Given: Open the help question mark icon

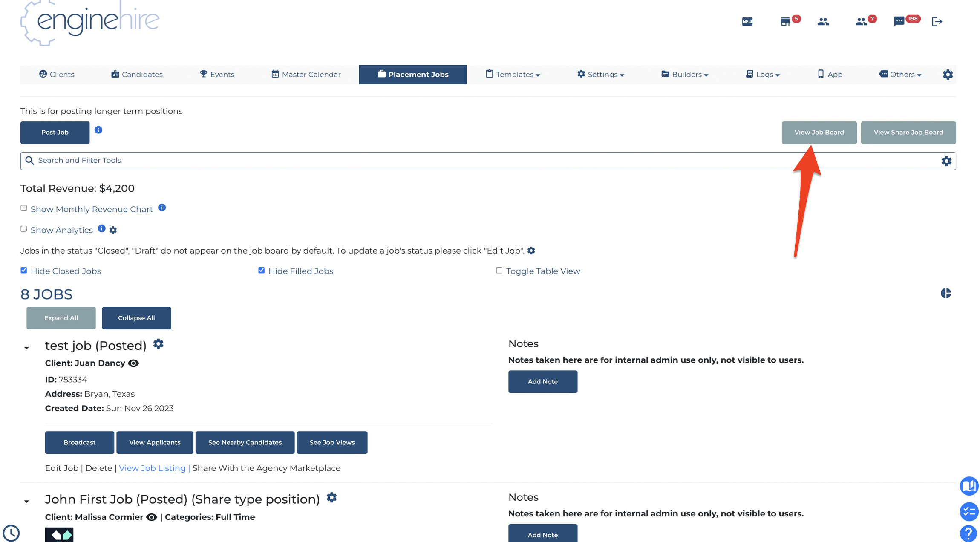Looking at the screenshot, I should tap(968, 533).
